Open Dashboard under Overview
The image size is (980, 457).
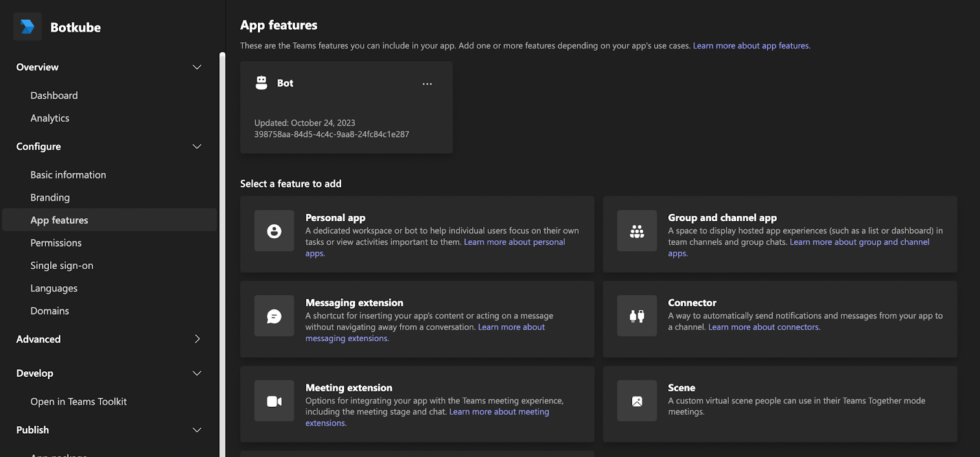click(54, 96)
